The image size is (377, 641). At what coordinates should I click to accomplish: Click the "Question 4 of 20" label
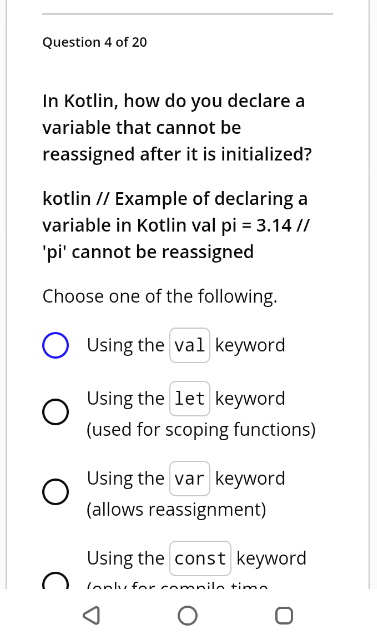coord(94,42)
